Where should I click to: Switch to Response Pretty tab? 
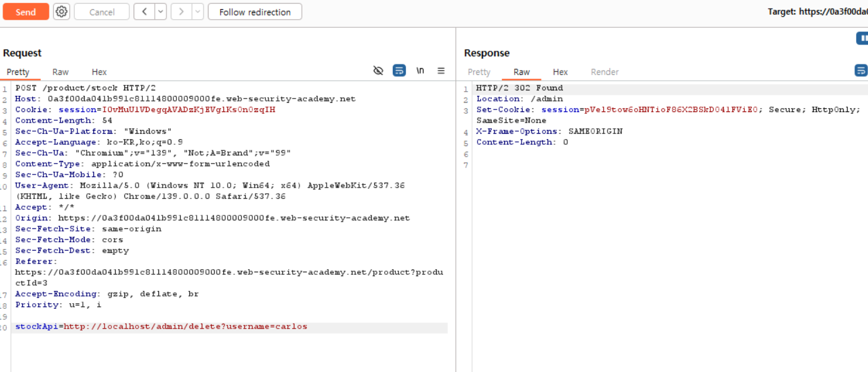coord(479,72)
